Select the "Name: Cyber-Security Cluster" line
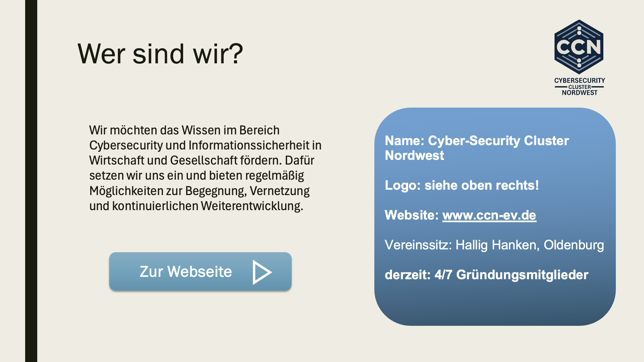 click(476, 141)
